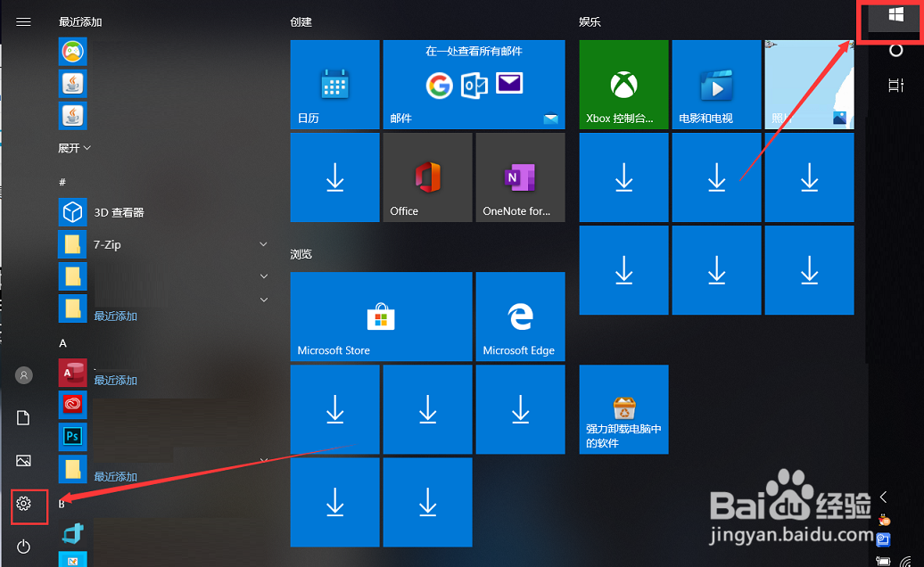Image resolution: width=924 pixels, height=567 pixels.
Task: Click the Windows Start button on taskbar
Action: pyautogui.click(x=895, y=15)
